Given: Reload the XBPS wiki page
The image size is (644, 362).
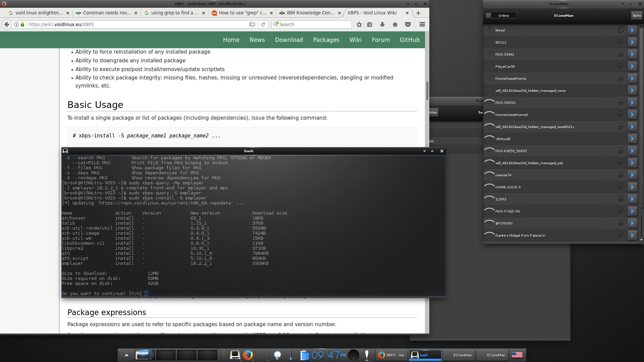Looking at the screenshot, I should coord(263,24).
